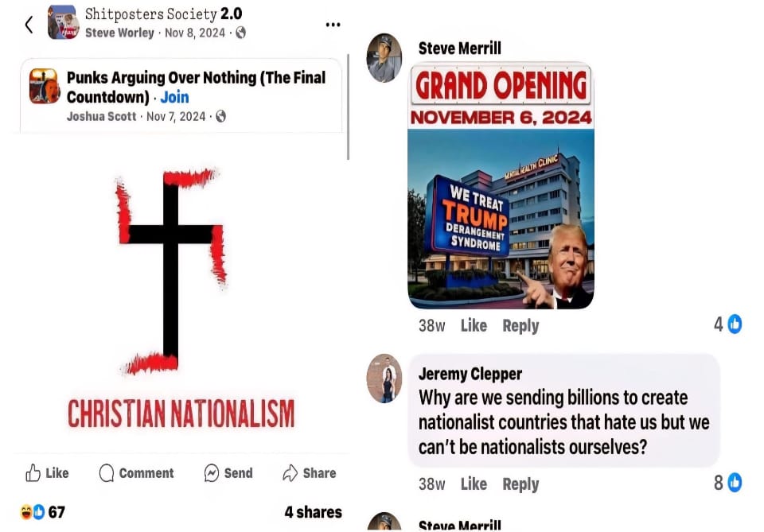View the 67 reactions on the post
The height and width of the screenshot is (532, 764).
point(42,511)
